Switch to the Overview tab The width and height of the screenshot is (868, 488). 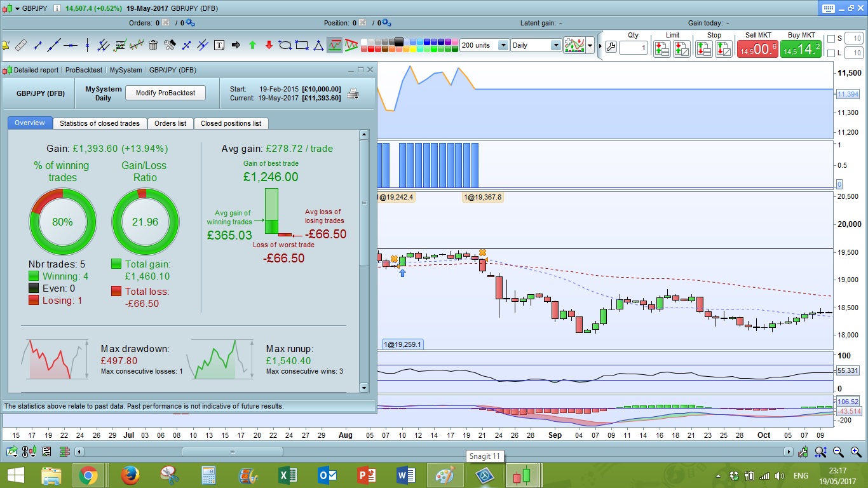point(30,123)
